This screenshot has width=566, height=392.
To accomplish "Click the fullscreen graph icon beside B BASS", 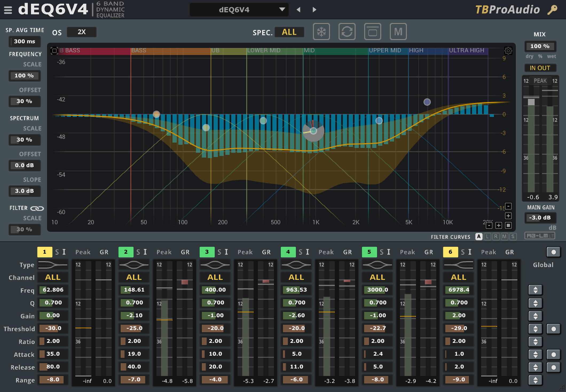I will pos(54,50).
